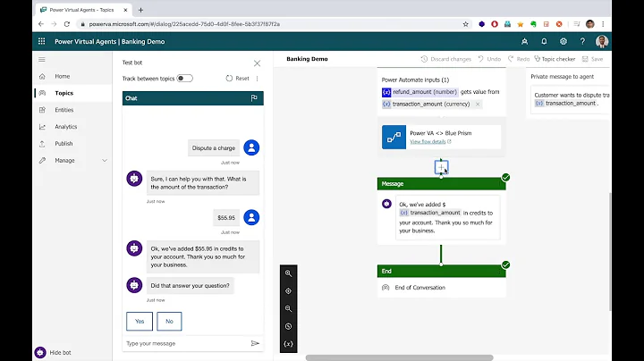This screenshot has height=361, width=644.
Task: Edit the message text box
Action: click(x=448, y=217)
